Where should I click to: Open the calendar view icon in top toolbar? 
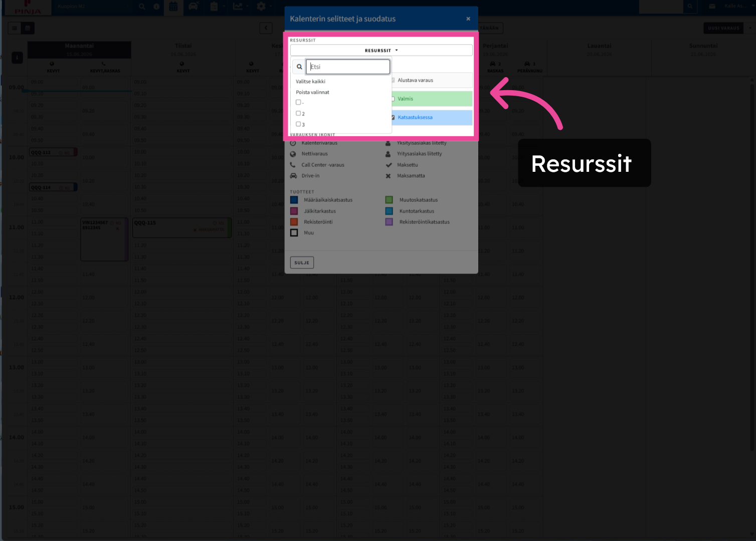tap(173, 7)
